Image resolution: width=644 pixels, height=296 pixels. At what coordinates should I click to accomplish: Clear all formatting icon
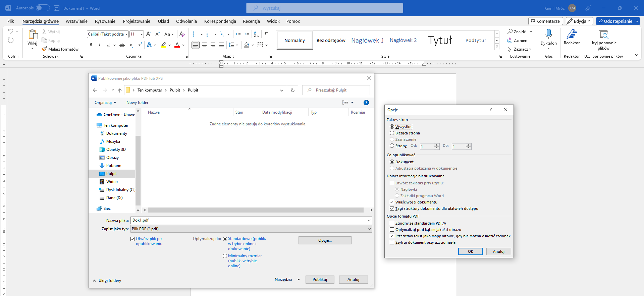[x=182, y=34]
